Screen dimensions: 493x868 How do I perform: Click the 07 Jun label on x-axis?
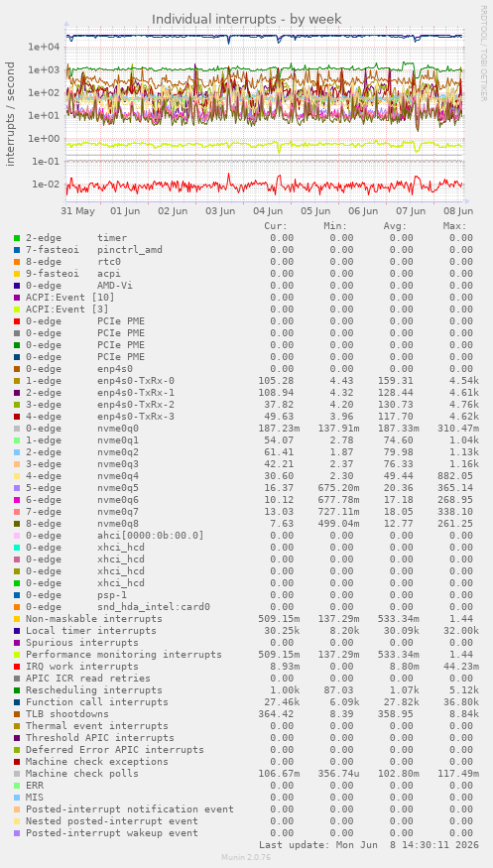[411, 211]
